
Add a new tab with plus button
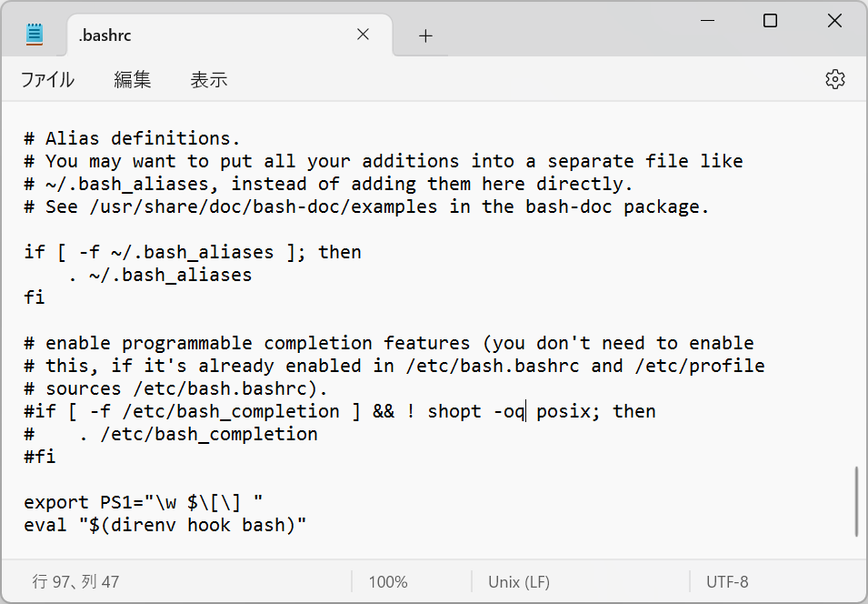coord(425,35)
